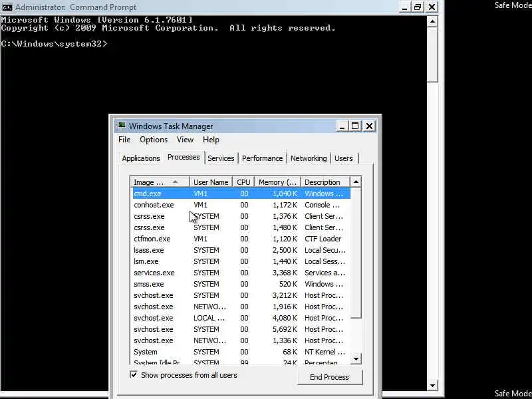This screenshot has height=399, width=532.
Task: Switch to the Networking tab
Action: (x=309, y=158)
